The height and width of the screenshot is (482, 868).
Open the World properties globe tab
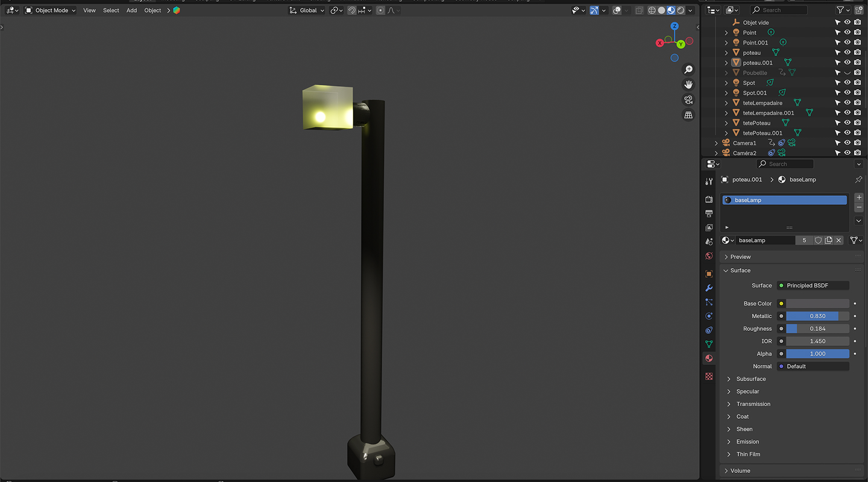click(709, 256)
